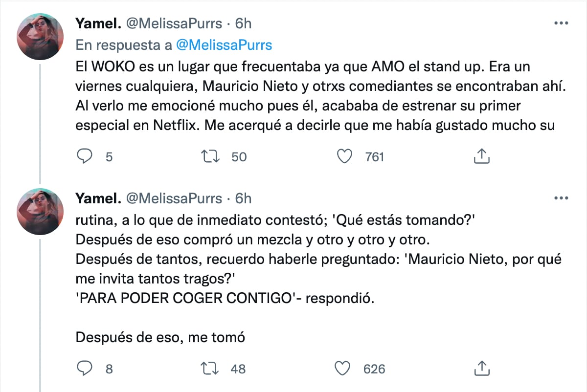Click the Yamel. display name on second tweet
Image resolution: width=587 pixels, height=392 pixels.
point(98,198)
